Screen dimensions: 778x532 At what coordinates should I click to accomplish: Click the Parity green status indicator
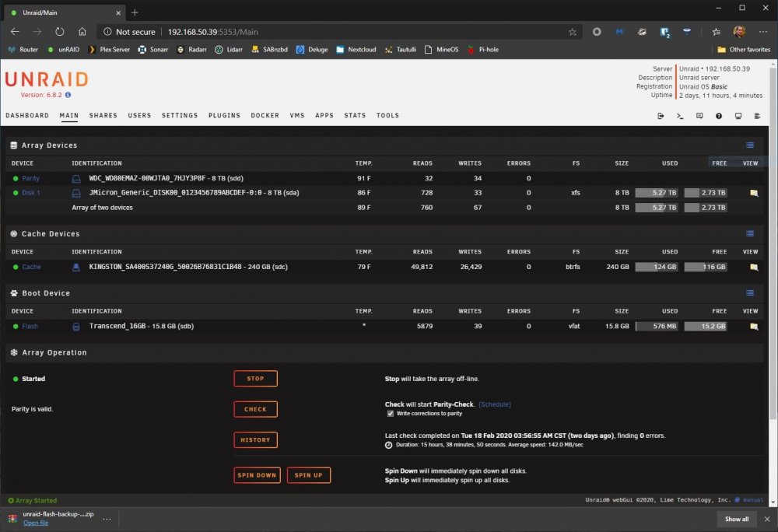pyautogui.click(x=16, y=178)
